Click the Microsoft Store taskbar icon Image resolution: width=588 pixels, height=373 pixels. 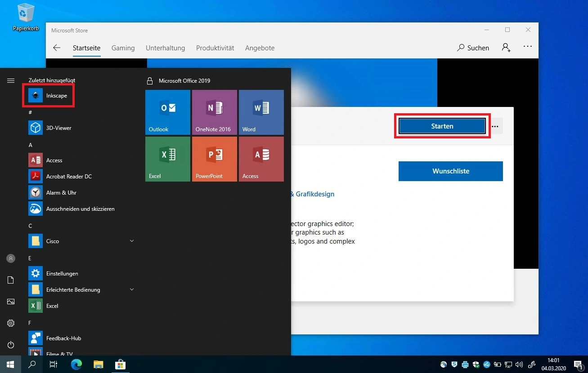coord(120,364)
